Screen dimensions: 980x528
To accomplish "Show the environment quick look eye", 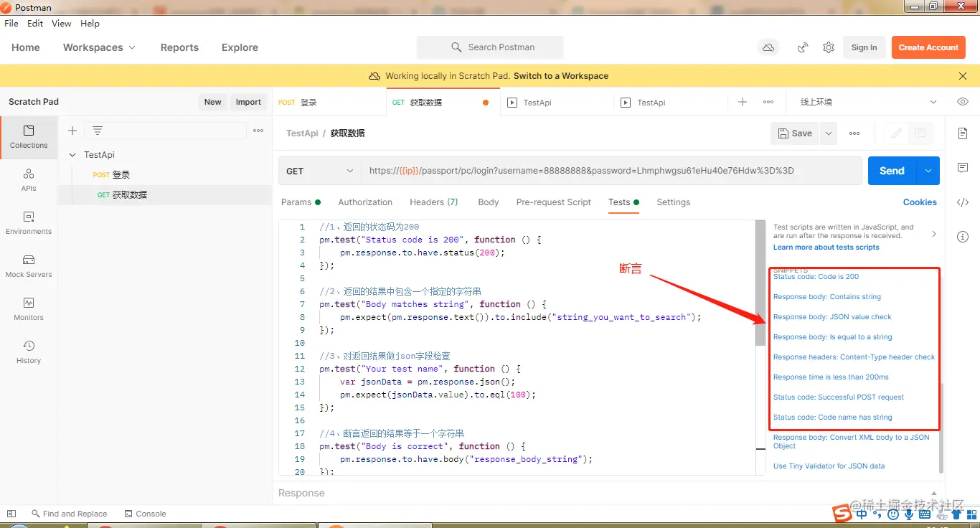I will pyautogui.click(x=963, y=102).
